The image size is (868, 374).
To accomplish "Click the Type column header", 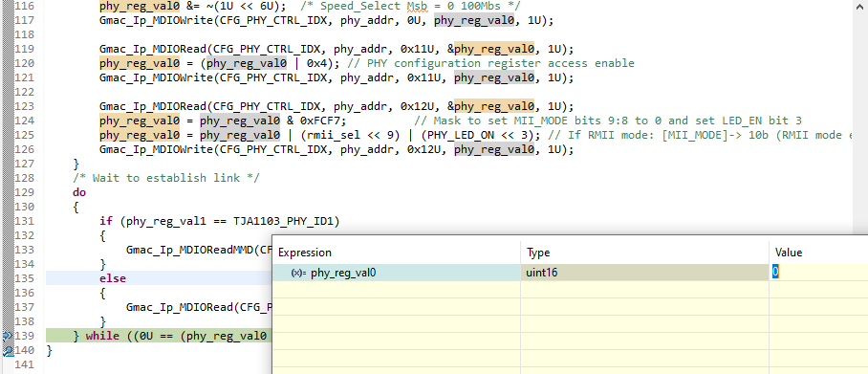I will pyautogui.click(x=538, y=253).
